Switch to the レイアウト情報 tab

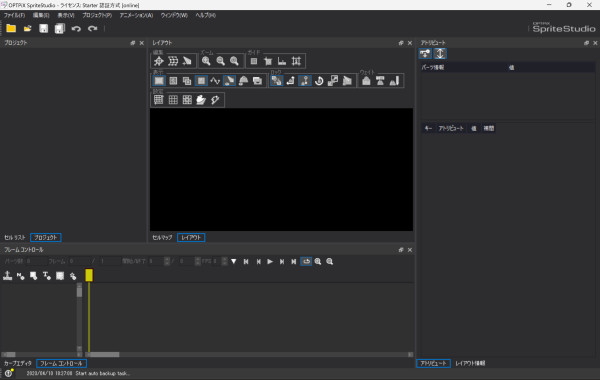pyautogui.click(x=470, y=363)
